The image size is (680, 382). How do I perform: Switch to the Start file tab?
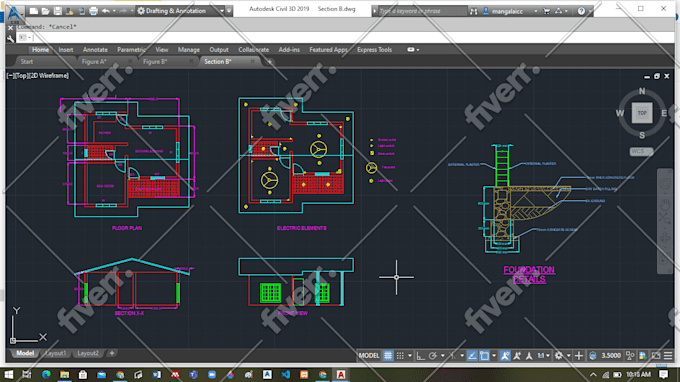pyautogui.click(x=27, y=62)
